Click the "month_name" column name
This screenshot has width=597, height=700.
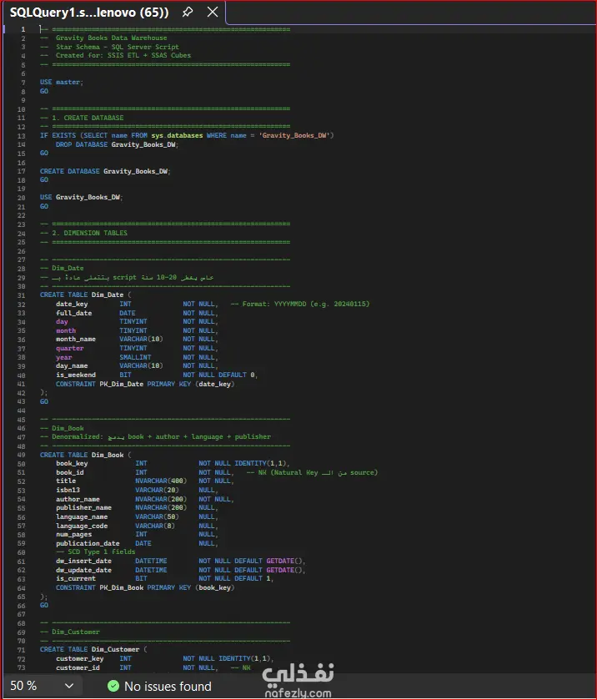(x=75, y=340)
